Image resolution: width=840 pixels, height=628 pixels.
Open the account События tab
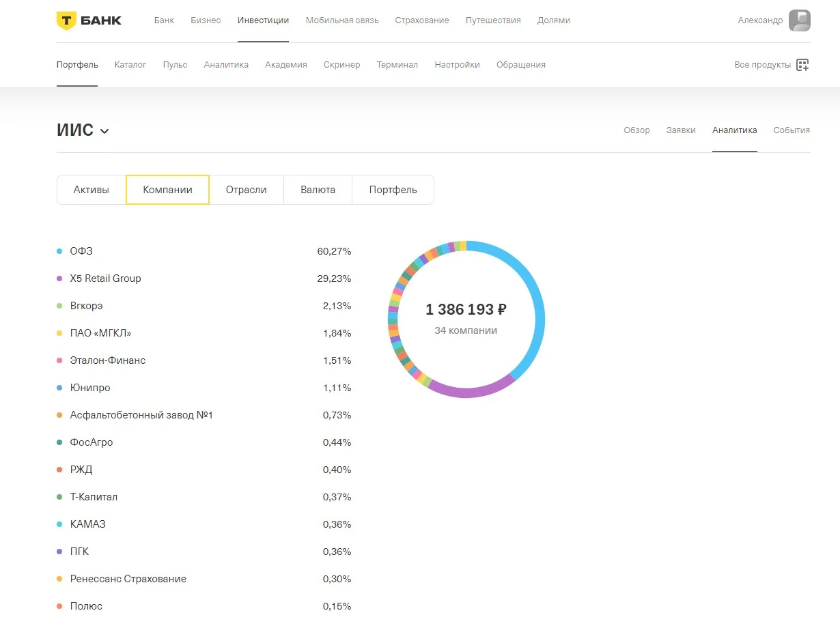[x=792, y=130]
